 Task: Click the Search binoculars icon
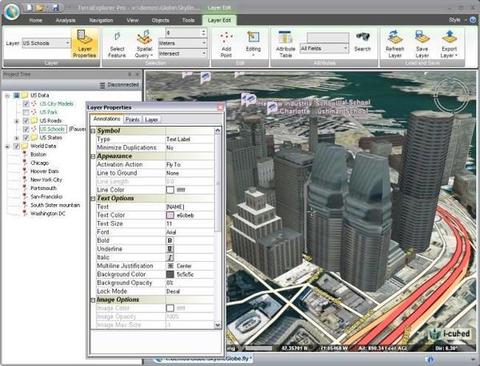click(362, 37)
